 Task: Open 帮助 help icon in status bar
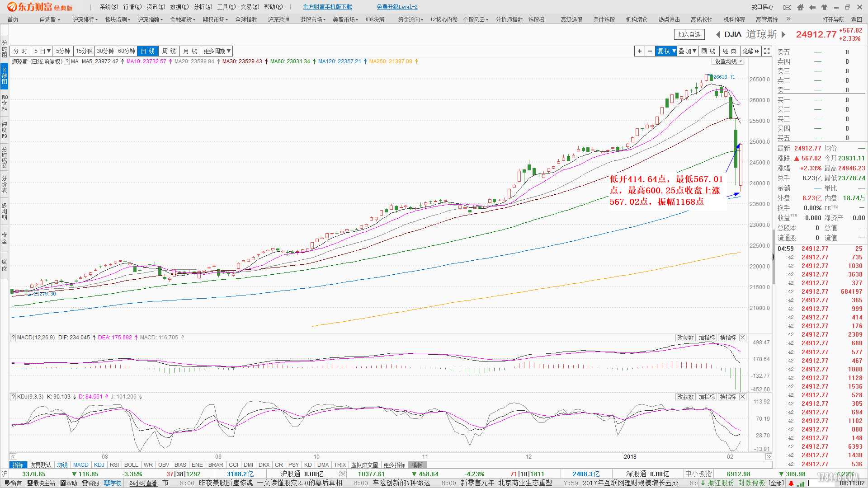click(x=69, y=483)
